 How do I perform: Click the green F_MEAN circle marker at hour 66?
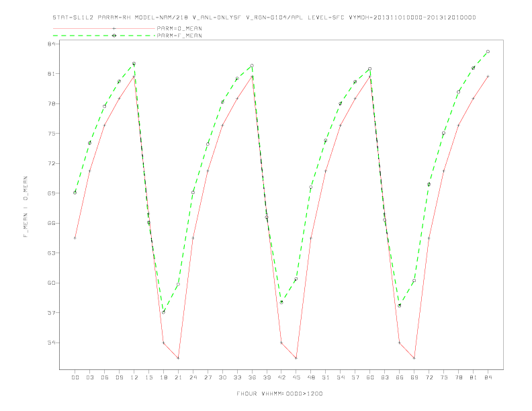tap(400, 306)
